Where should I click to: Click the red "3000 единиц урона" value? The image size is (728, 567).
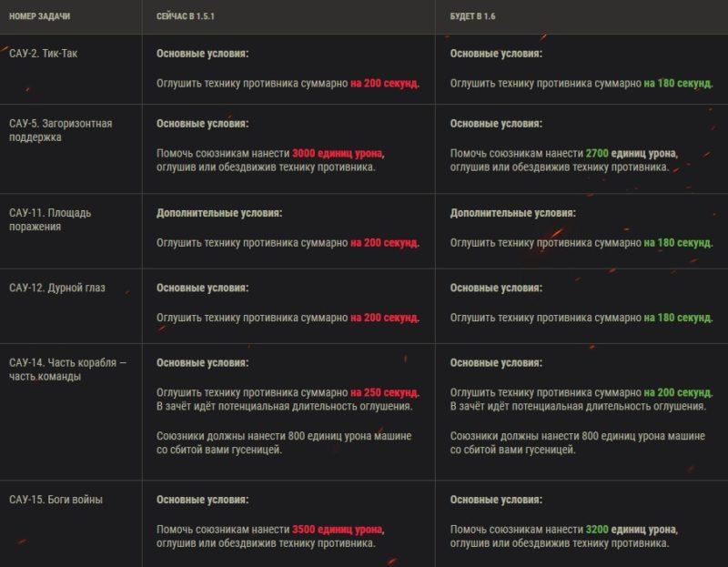tap(339, 153)
